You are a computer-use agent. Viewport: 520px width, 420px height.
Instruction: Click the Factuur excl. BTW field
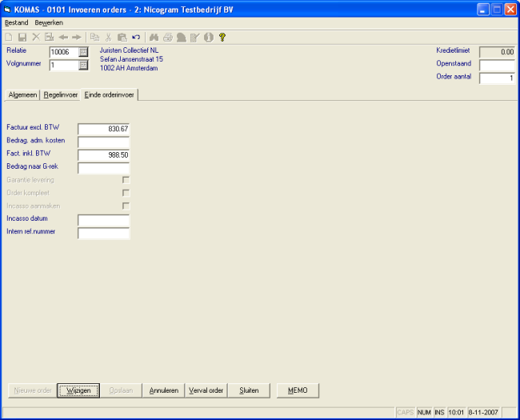pos(103,129)
